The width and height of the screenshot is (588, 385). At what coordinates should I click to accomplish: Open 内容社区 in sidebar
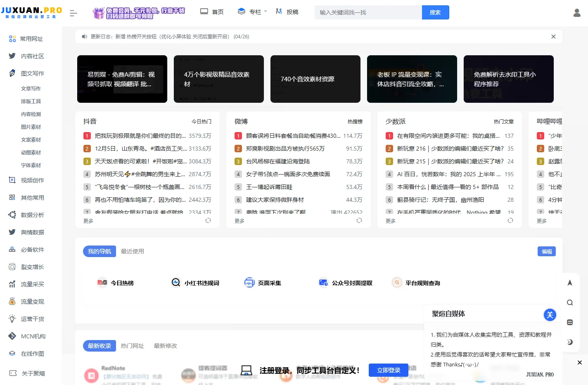(x=31, y=56)
